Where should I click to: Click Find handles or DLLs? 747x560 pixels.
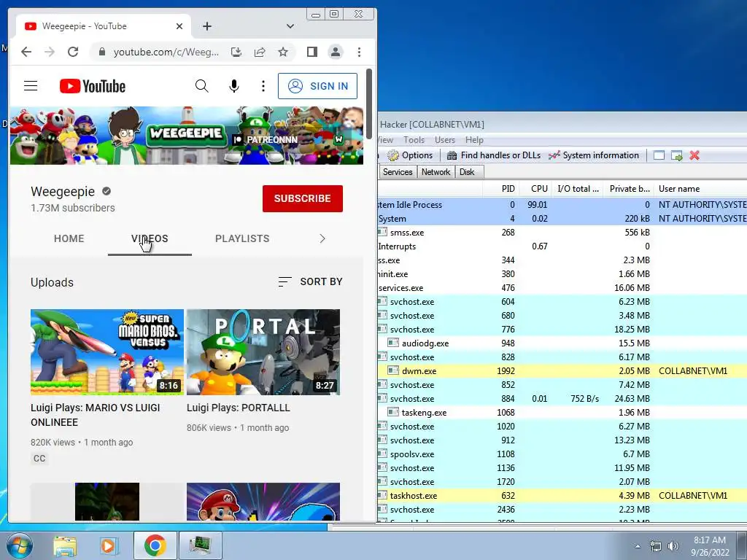(493, 155)
